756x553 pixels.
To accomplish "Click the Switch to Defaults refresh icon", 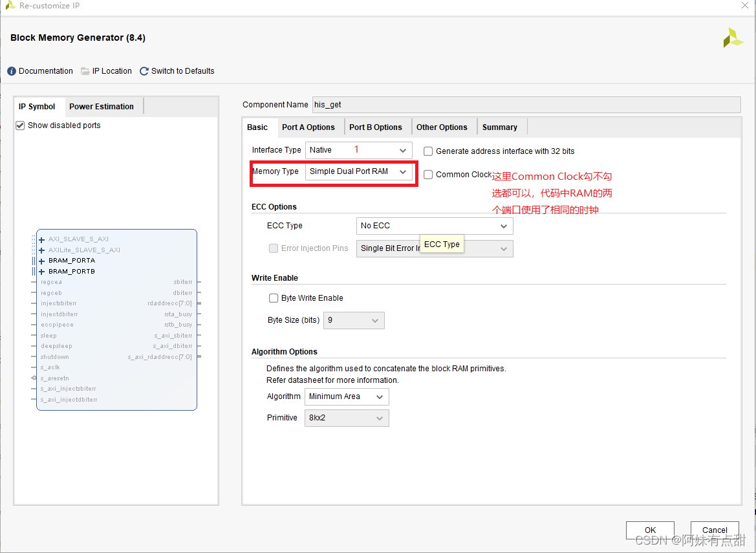I will point(144,71).
